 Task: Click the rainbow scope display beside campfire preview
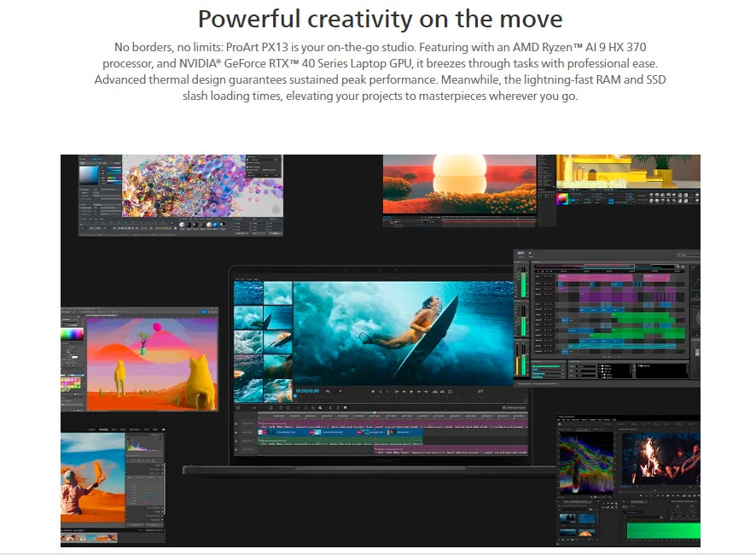[586, 464]
